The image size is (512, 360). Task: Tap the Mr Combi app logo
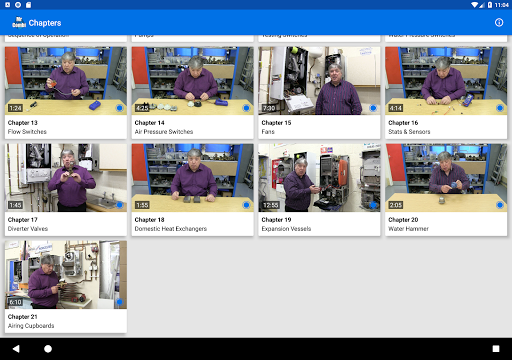click(19, 23)
